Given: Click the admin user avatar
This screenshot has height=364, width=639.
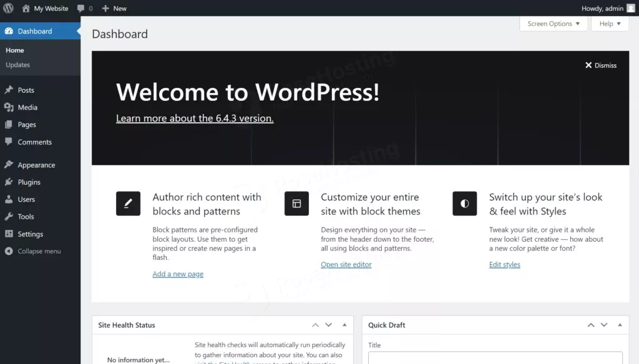Looking at the screenshot, I should click(631, 8).
